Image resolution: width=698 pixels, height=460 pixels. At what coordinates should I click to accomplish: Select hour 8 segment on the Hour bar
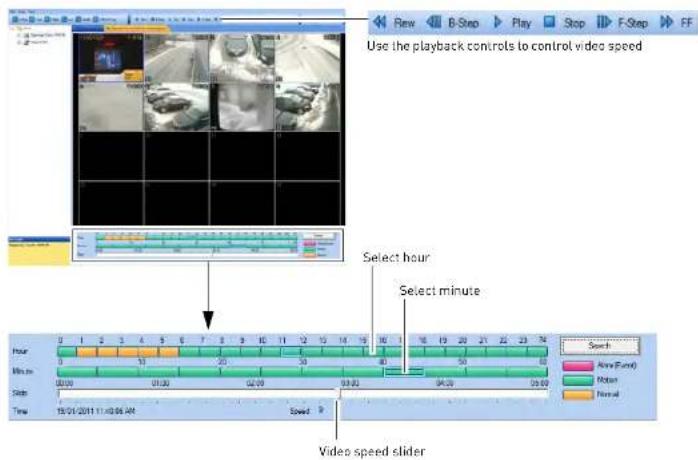point(230,352)
